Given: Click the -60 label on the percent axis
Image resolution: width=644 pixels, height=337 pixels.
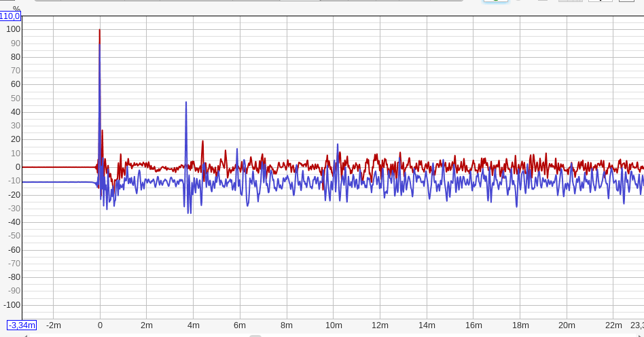Looking at the screenshot, I should (14, 249).
